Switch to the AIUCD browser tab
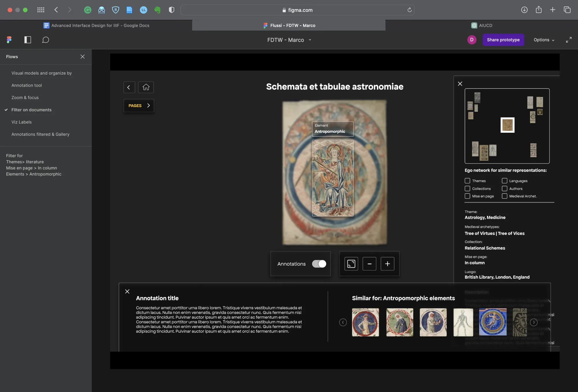The height and width of the screenshot is (392, 578). tap(481, 25)
